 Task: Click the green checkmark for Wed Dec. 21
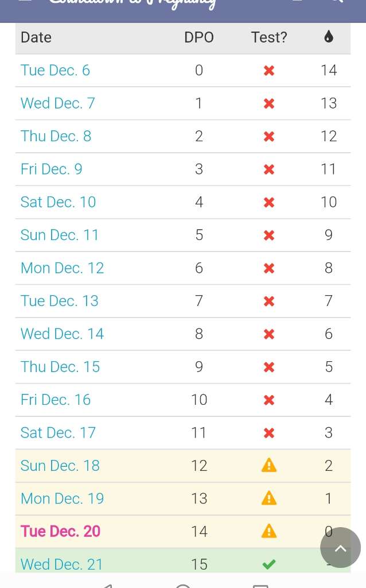pos(268,564)
